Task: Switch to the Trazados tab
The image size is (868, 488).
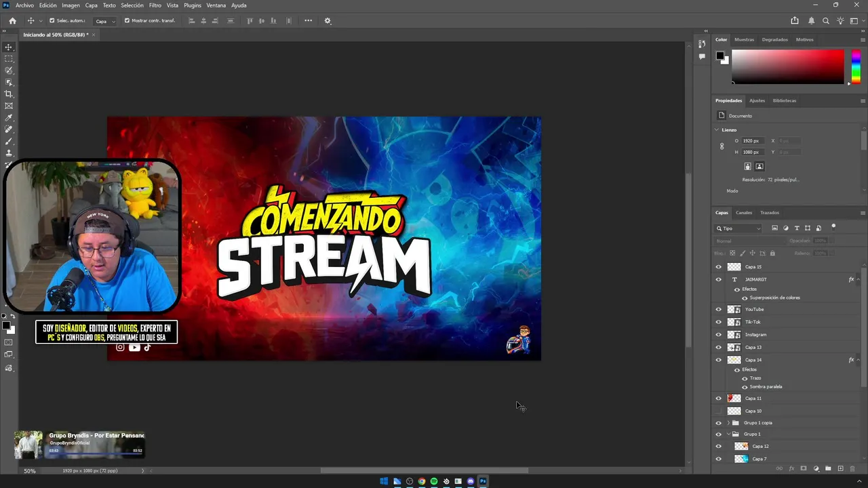Action: click(x=770, y=213)
